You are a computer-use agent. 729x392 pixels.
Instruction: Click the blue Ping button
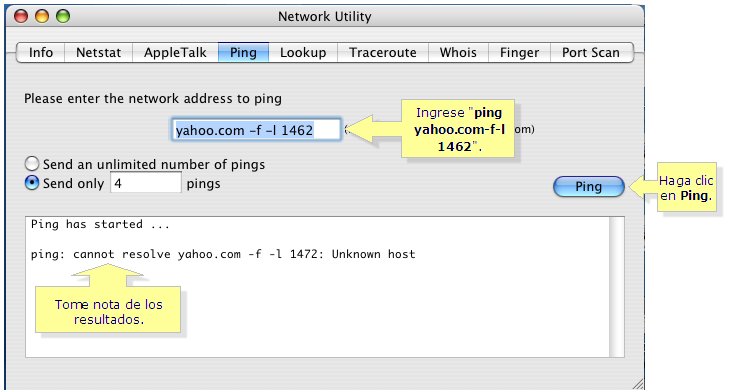(x=589, y=186)
